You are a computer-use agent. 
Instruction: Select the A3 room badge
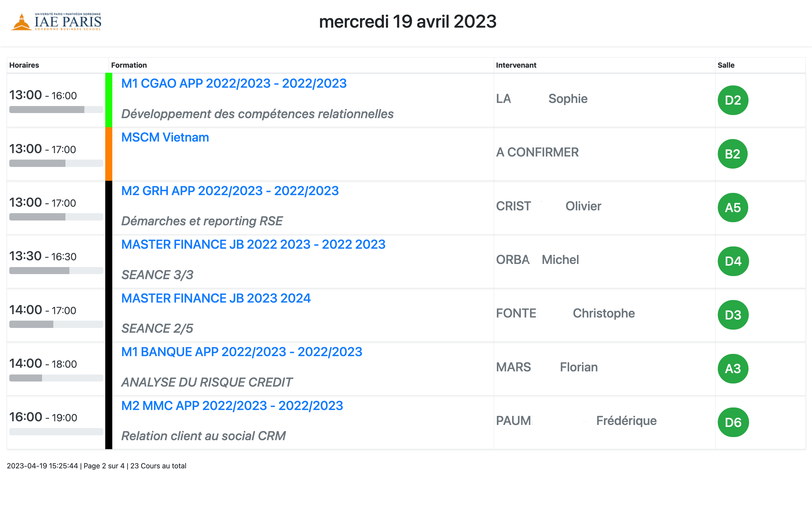coord(733,369)
